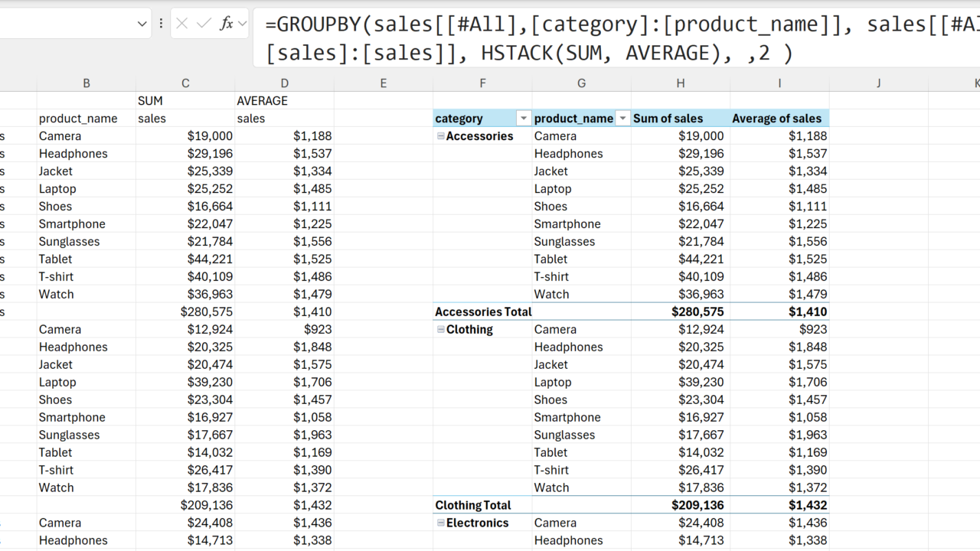This screenshot has height=551, width=980.
Task: Select column H header
Action: coord(681,83)
